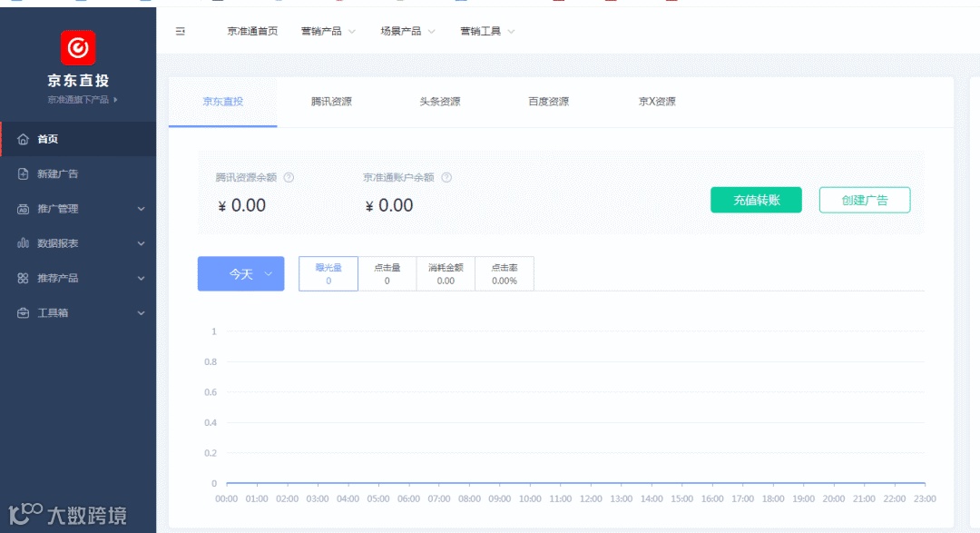The image size is (980, 533).
Task: Switch to the 京X资源 tab
Action: pyautogui.click(x=657, y=102)
